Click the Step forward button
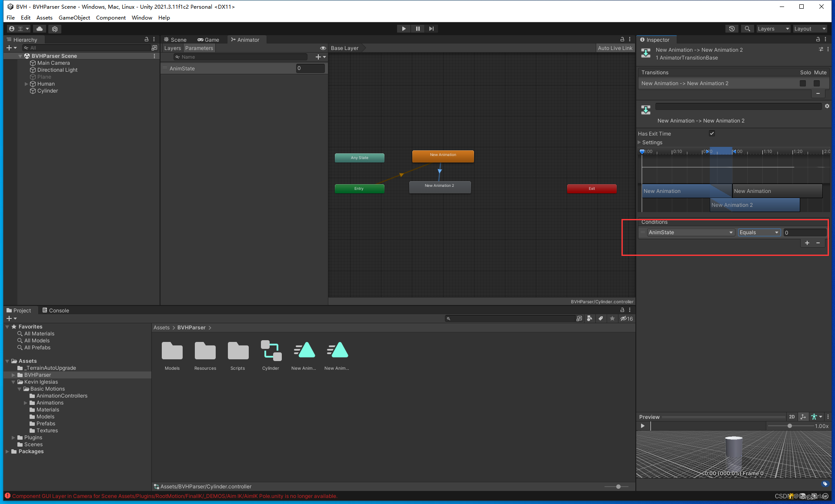 pyautogui.click(x=431, y=29)
